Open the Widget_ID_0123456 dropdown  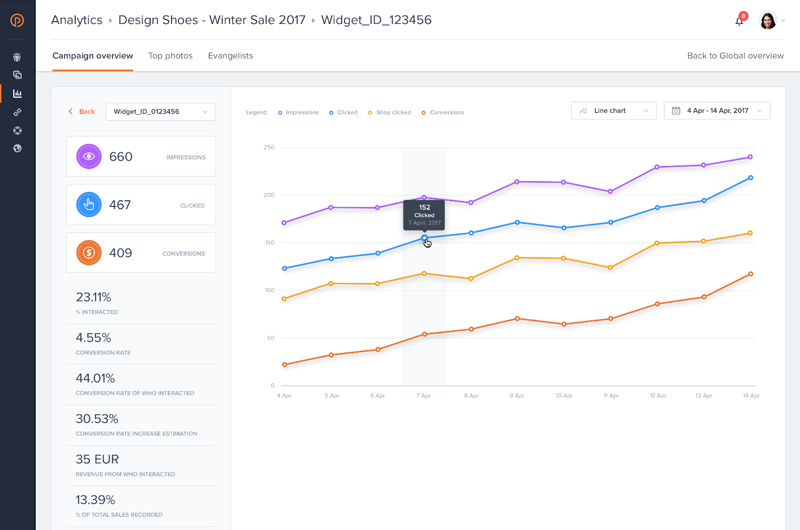point(160,112)
